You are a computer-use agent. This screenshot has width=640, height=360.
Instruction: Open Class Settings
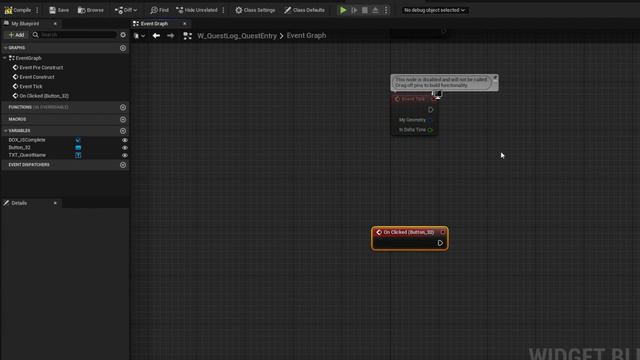click(255, 10)
